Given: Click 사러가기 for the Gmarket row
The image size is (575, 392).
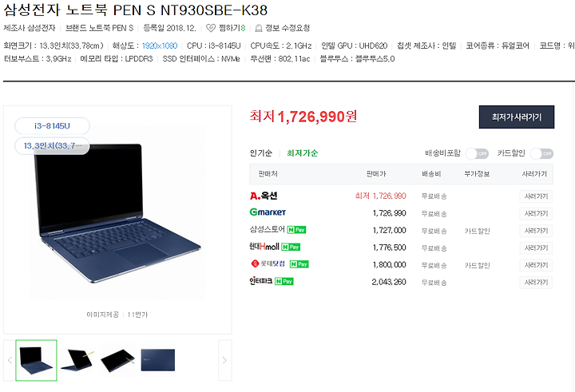Looking at the screenshot, I should [x=536, y=213].
